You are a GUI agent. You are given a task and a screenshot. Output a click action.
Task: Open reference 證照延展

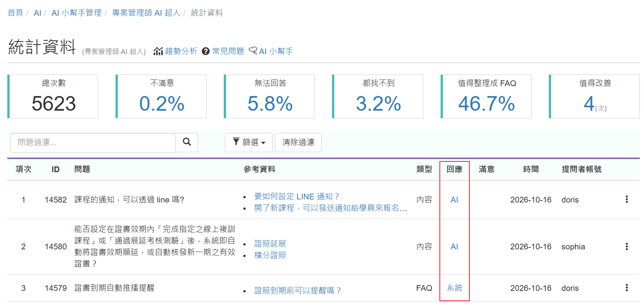(x=270, y=244)
